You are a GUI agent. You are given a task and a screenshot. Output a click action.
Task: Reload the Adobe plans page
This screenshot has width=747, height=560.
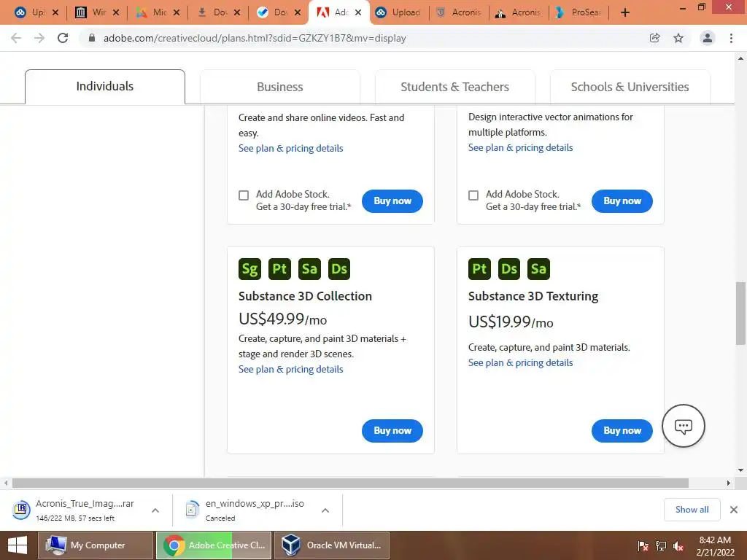coord(63,38)
